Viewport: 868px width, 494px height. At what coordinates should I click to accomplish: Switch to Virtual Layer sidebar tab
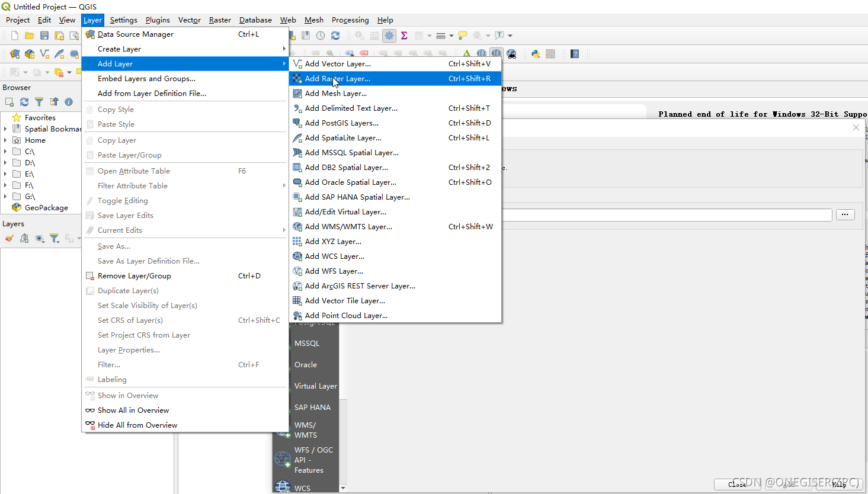[x=315, y=386]
